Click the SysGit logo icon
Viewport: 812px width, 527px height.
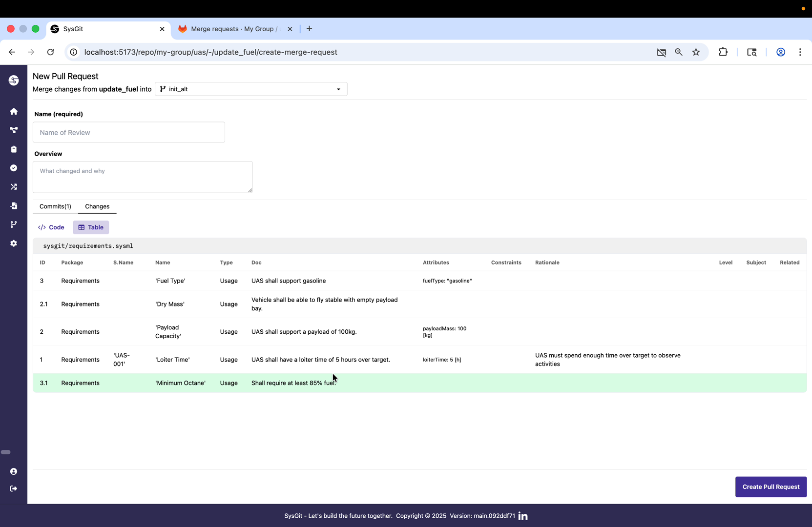coord(14,81)
